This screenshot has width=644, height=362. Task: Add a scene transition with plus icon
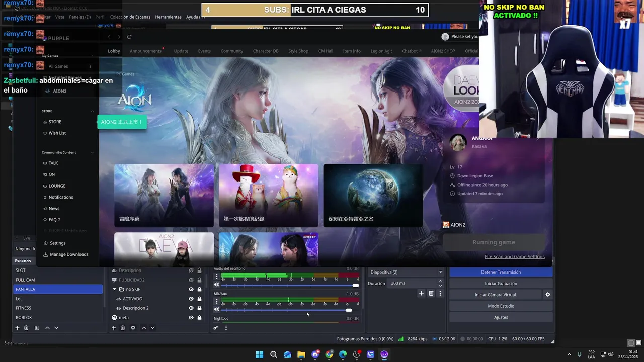coord(421,293)
